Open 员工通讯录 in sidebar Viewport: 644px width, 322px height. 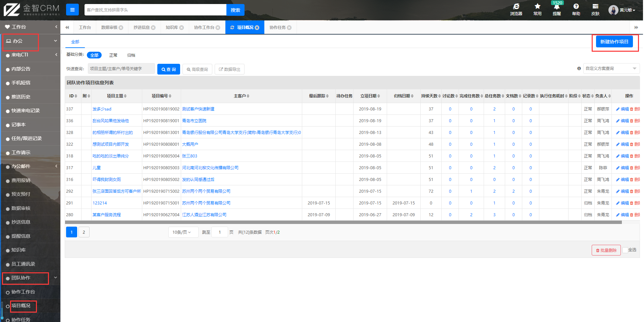point(23,264)
